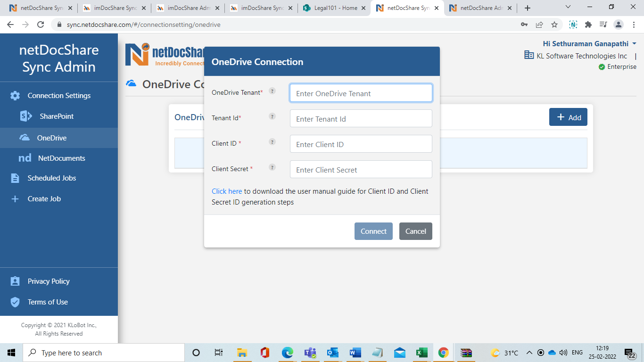Click the saved passwords key icon
644x362 pixels.
pos(524,25)
